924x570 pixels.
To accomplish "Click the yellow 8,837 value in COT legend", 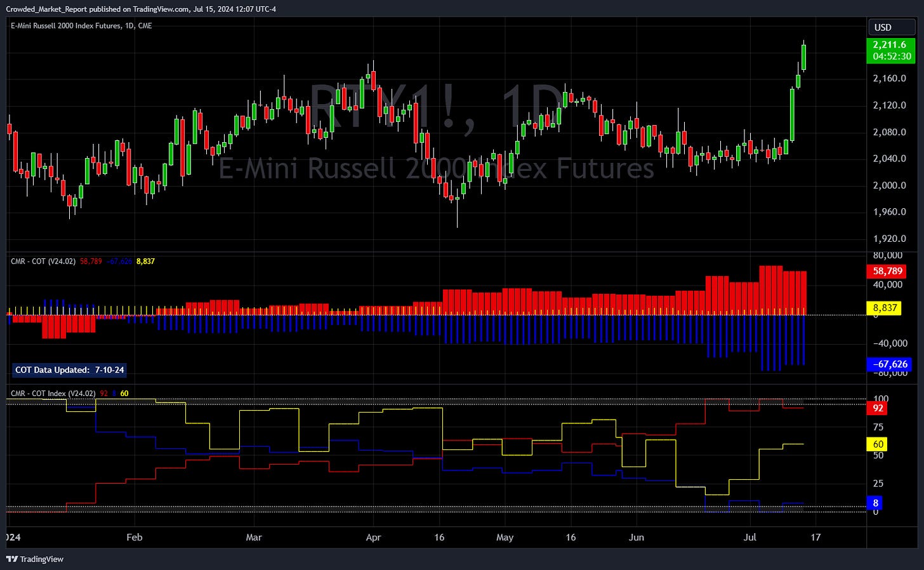I will (146, 262).
